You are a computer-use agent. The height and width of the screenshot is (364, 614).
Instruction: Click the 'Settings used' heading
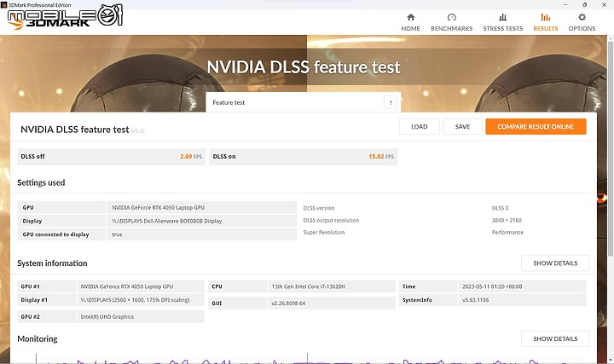(x=41, y=182)
